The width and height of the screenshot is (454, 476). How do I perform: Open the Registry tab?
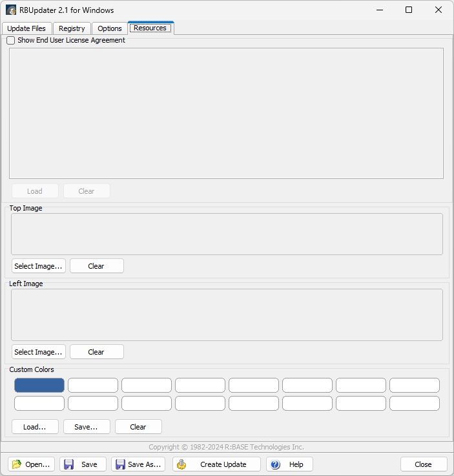coord(72,28)
